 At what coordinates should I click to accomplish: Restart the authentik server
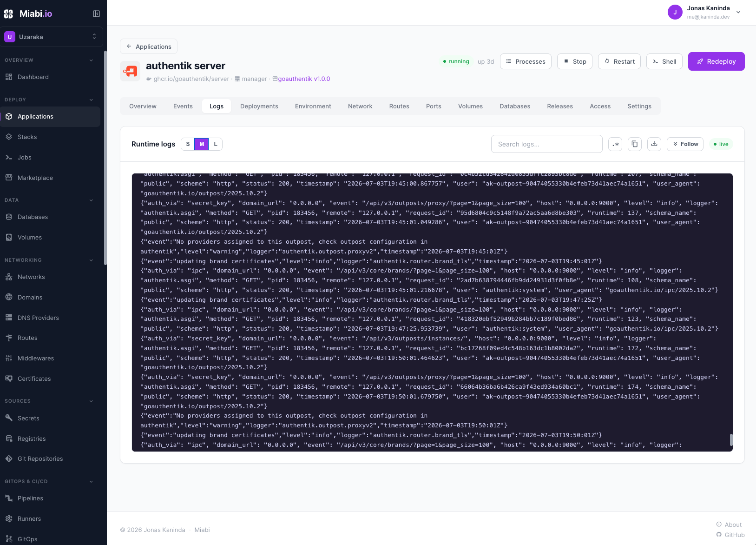coord(619,61)
